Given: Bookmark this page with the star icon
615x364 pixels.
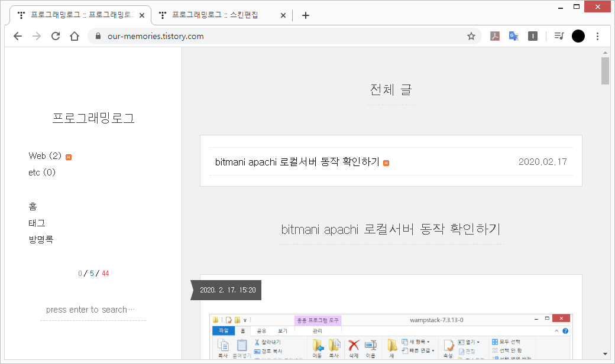Looking at the screenshot, I should pos(471,37).
